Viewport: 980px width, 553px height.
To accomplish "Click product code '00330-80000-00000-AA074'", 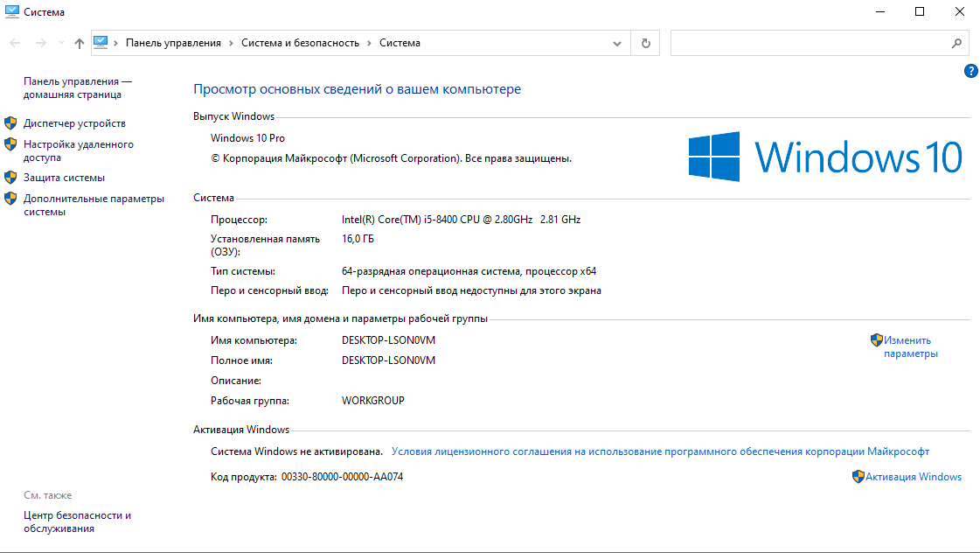I will tap(342, 477).
